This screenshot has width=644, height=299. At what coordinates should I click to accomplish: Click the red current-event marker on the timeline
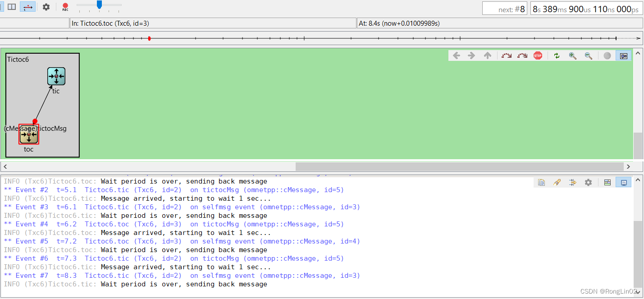(149, 38)
